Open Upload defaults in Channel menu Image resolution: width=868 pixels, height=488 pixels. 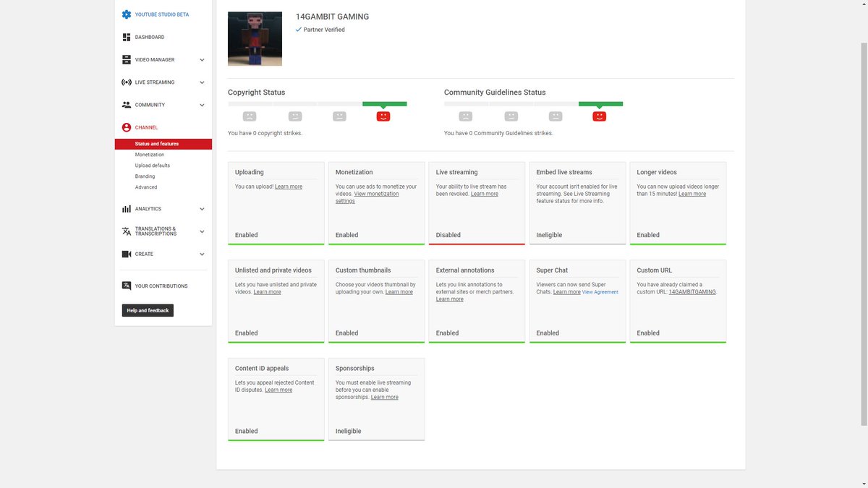click(153, 166)
